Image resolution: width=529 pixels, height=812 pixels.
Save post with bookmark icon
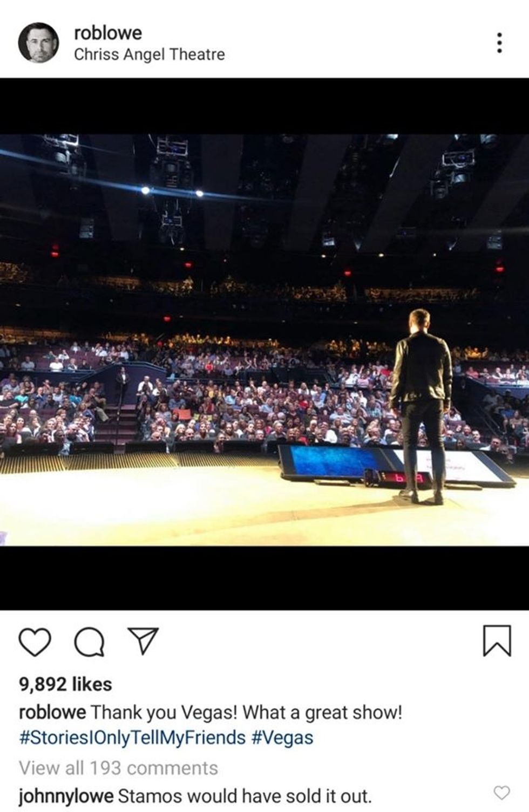[497, 641]
